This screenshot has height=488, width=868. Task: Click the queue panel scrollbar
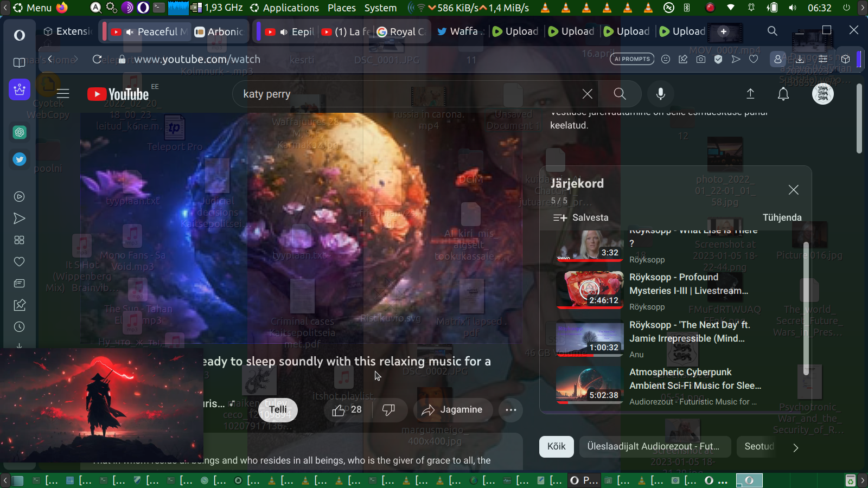pos(806,308)
